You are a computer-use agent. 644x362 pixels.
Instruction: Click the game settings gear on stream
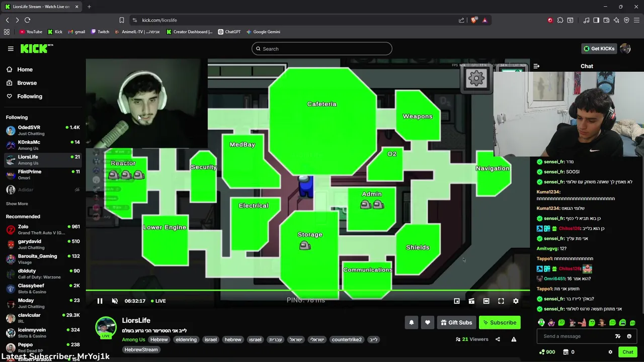476,78
